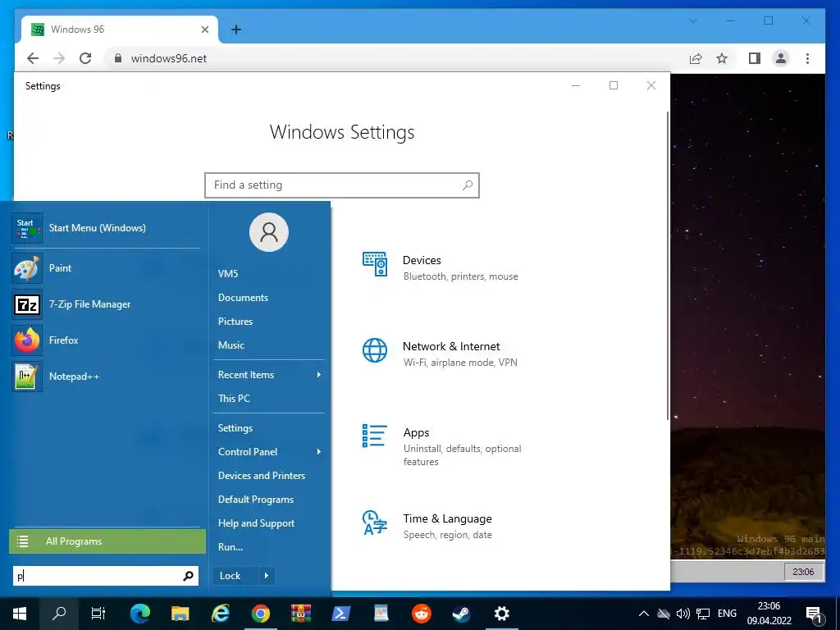Open Default Programs entry

256,500
